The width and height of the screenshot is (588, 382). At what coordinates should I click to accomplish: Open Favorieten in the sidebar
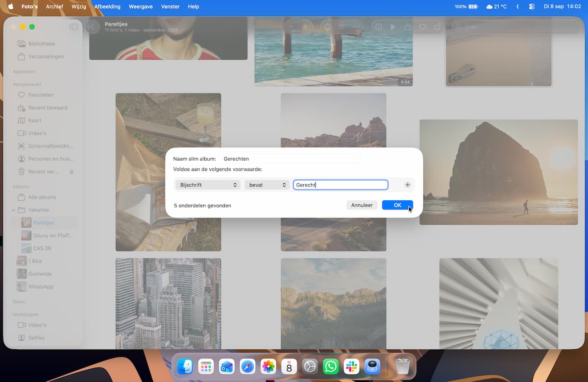pos(41,95)
